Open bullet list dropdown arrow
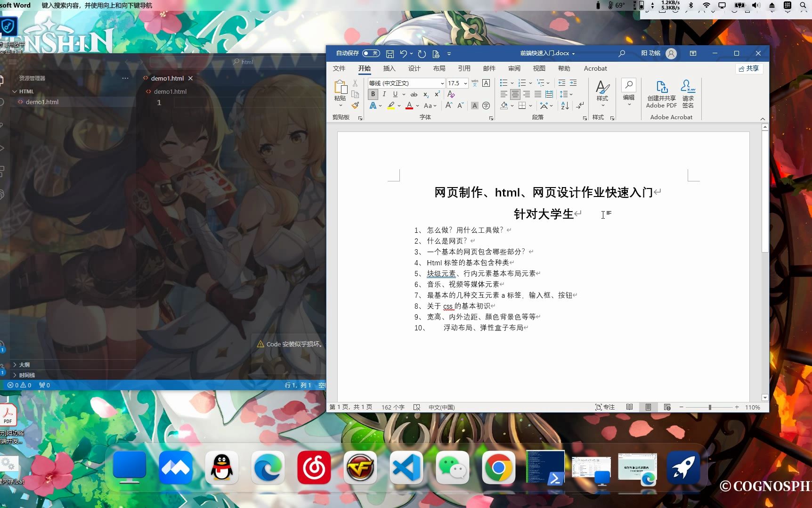Screen dimensions: 812x508 pyautogui.click(x=512, y=83)
